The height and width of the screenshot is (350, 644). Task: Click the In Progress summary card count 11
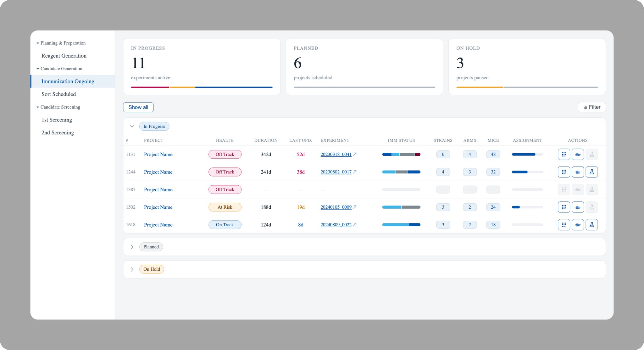tap(138, 63)
